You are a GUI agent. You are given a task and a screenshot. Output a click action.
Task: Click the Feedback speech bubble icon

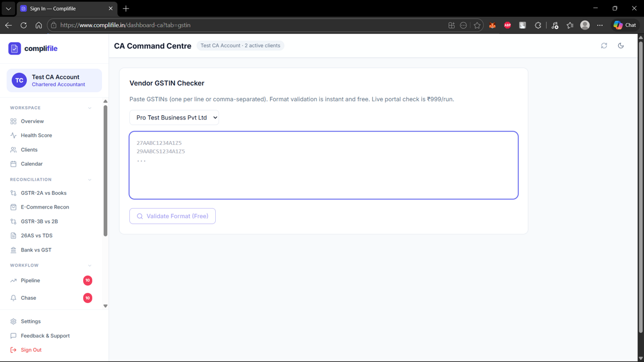(x=13, y=336)
